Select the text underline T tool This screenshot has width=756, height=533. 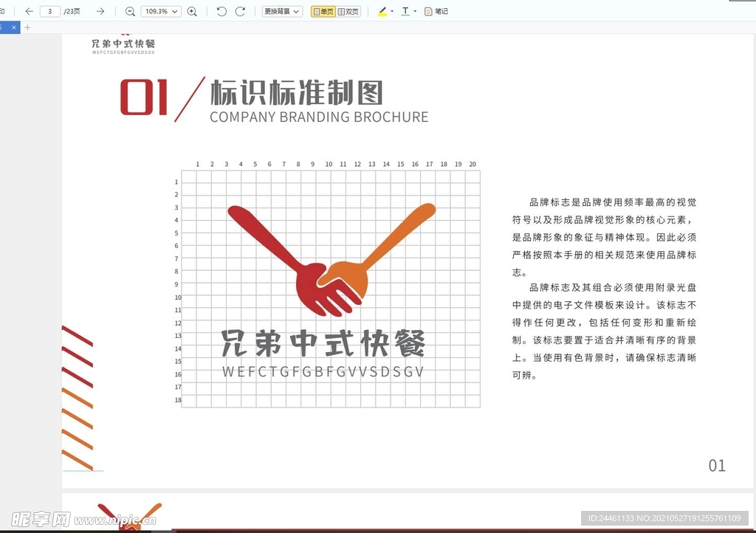[405, 12]
